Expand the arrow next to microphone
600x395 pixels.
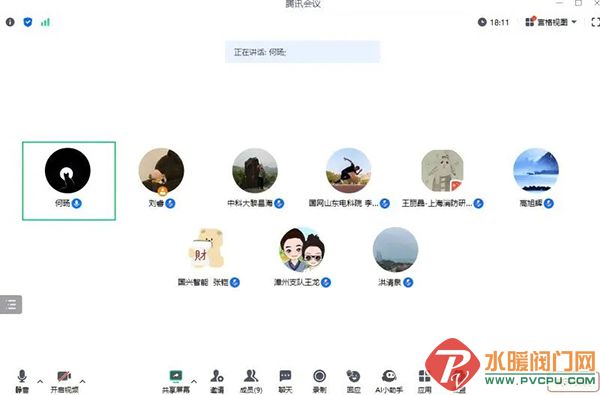pyautogui.click(x=40, y=381)
